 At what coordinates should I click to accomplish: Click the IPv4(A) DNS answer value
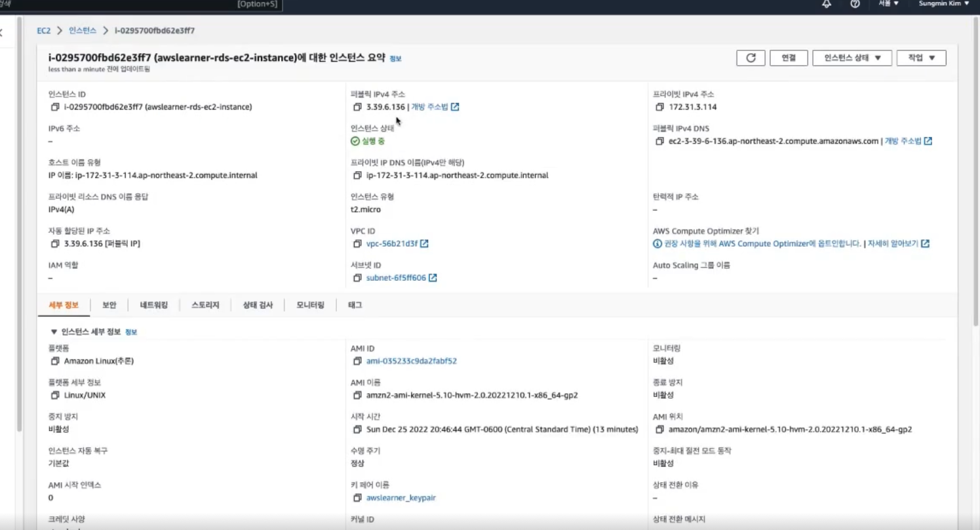[61, 209]
